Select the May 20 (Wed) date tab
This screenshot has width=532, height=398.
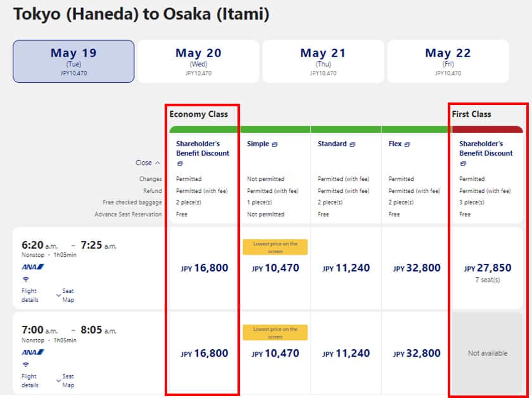click(x=198, y=61)
